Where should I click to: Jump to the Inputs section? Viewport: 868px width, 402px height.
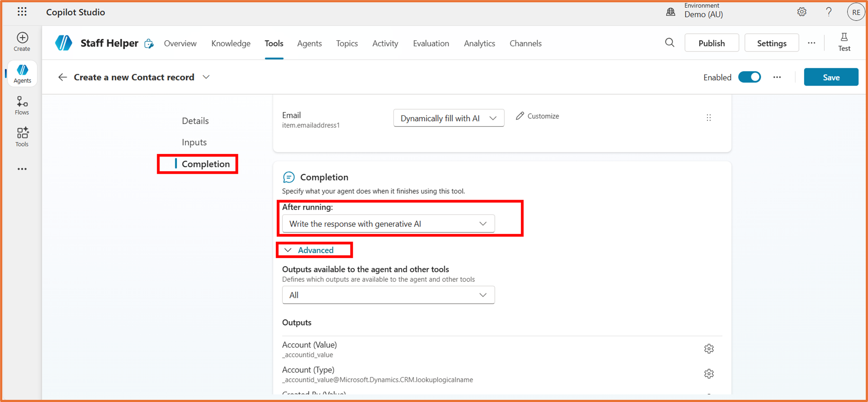coord(194,142)
